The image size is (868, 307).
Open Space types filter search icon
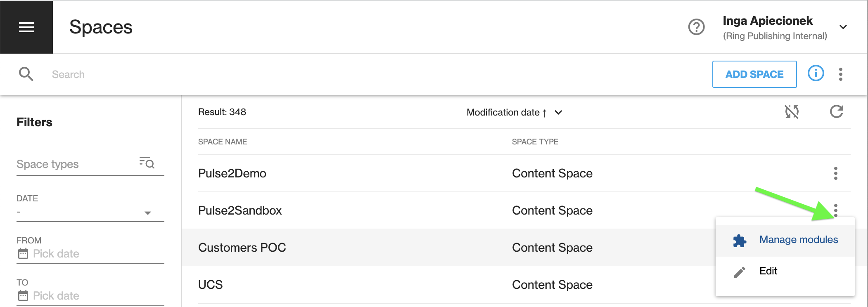(x=147, y=163)
